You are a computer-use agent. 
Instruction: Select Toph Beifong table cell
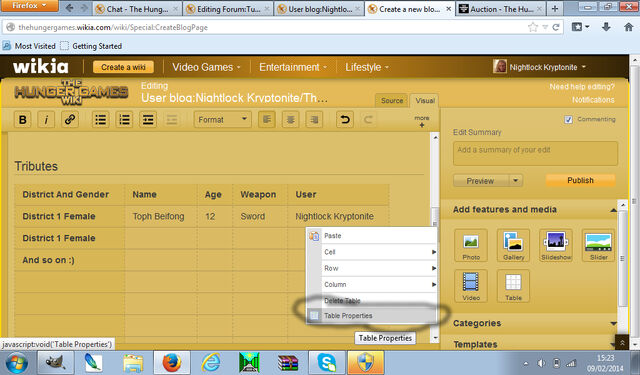tap(161, 217)
